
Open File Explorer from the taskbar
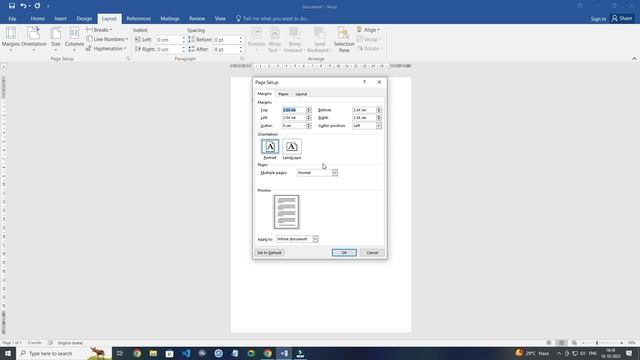coord(153,353)
